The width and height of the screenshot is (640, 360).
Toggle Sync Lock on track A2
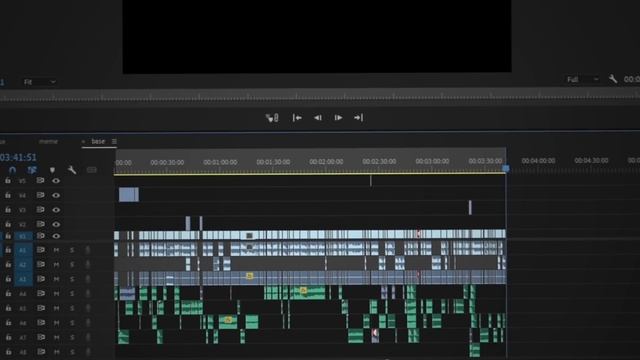40,264
